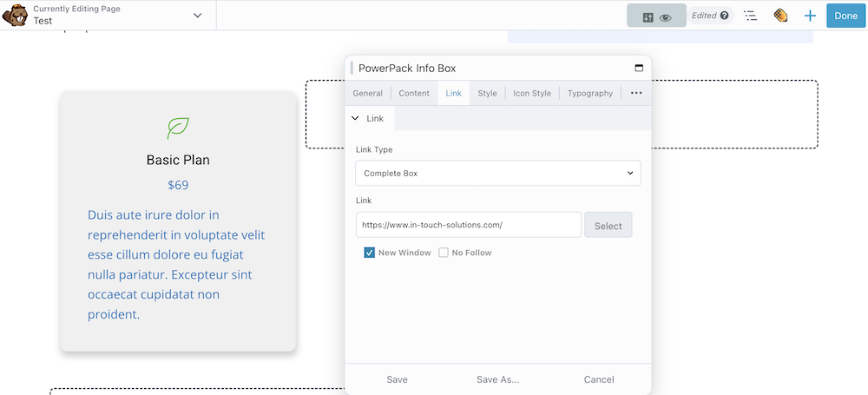Enable the No Follow checkbox

tap(444, 253)
